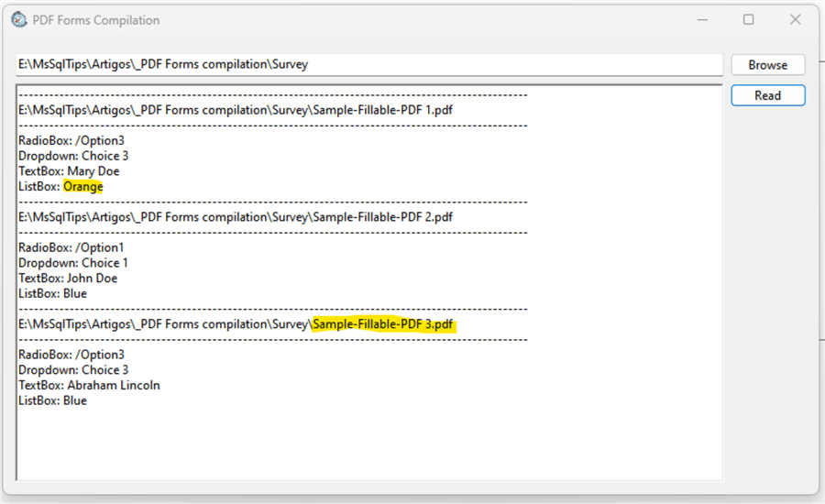Click 'ListBox: Blue' under John Doe

pyautogui.click(x=52, y=293)
